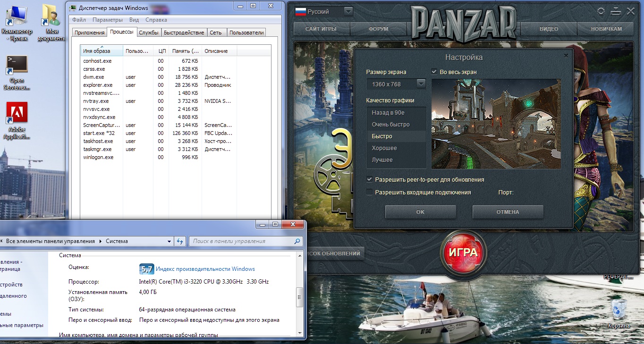Open НОВИЧКАМ in Panzar launcher
The image size is (644, 344).
(x=607, y=29)
